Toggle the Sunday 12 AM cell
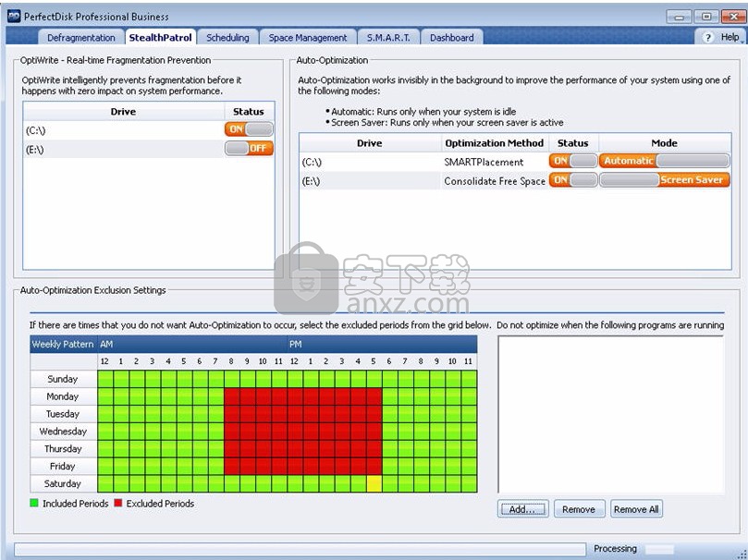 [105, 379]
